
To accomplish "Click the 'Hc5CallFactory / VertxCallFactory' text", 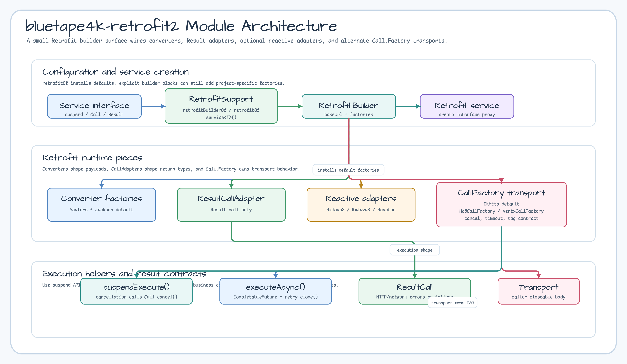I will pos(501,211).
